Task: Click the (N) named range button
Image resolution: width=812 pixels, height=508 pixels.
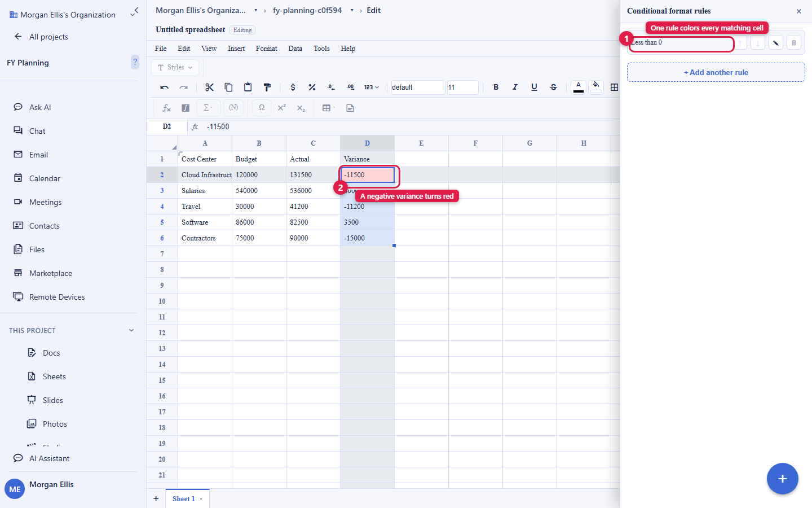Action: tap(233, 108)
